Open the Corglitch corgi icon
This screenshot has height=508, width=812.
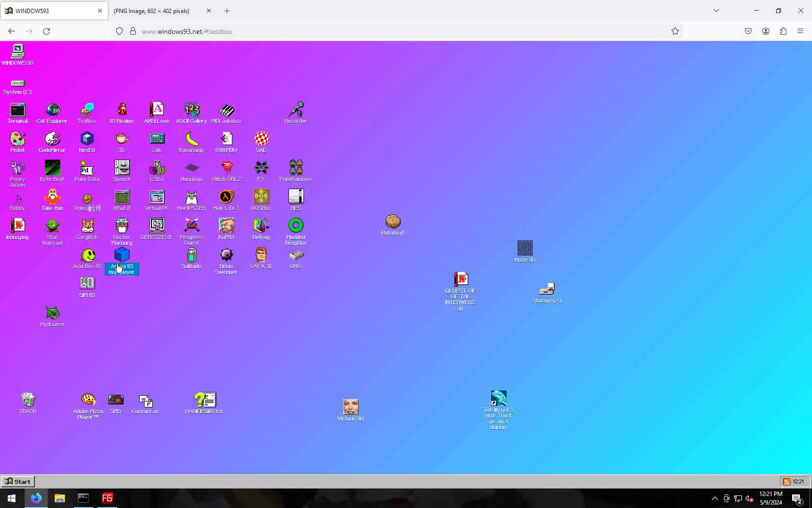(x=87, y=229)
